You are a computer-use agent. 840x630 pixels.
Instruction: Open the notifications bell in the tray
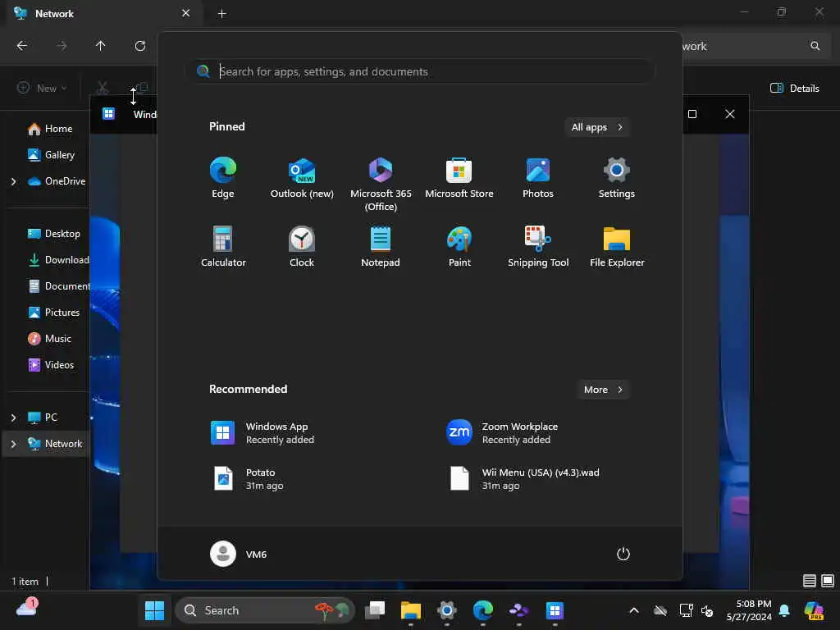(x=784, y=610)
